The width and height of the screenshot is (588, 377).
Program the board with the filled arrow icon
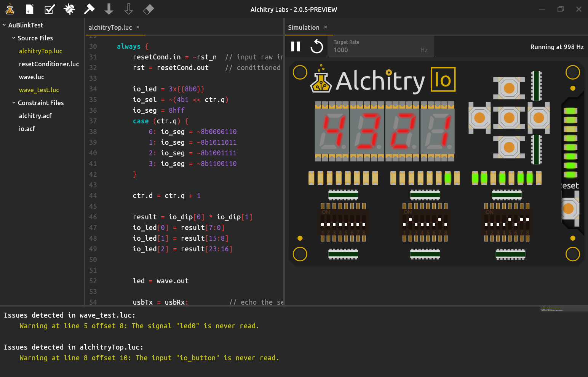tap(109, 9)
